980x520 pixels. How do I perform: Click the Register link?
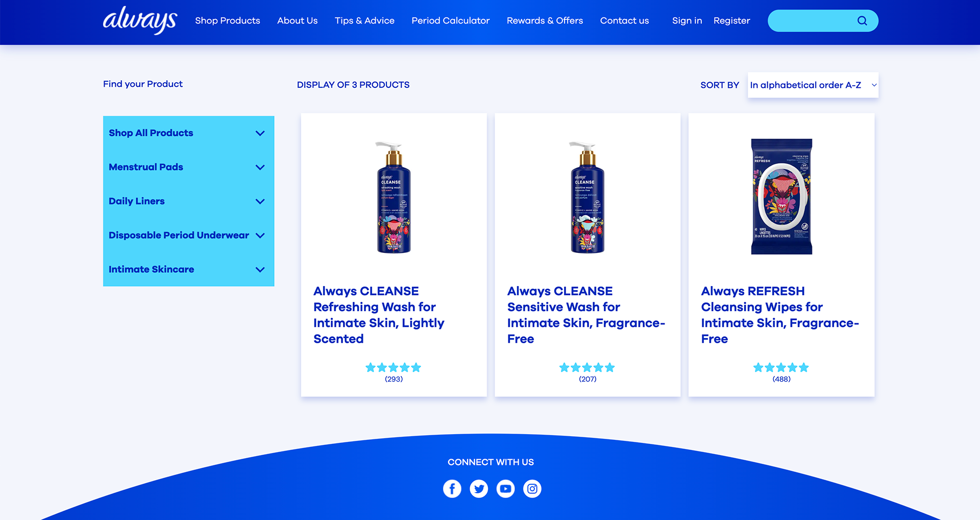pyautogui.click(x=732, y=21)
